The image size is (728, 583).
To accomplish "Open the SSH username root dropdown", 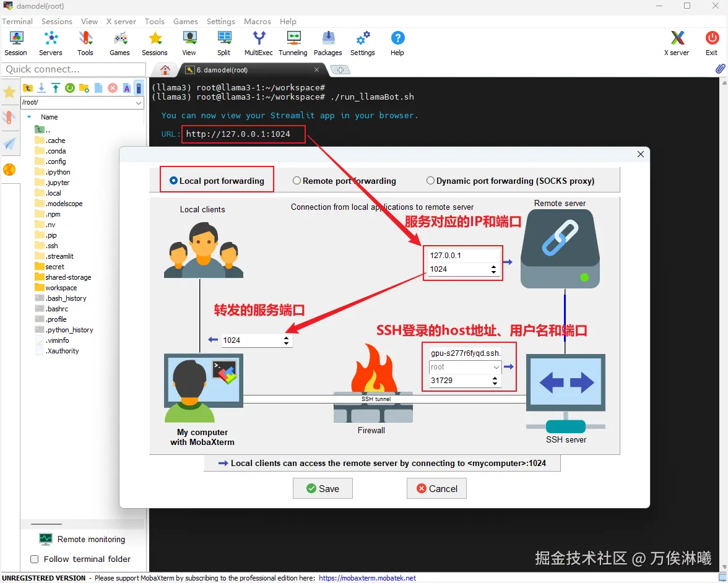I will [496, 367].
